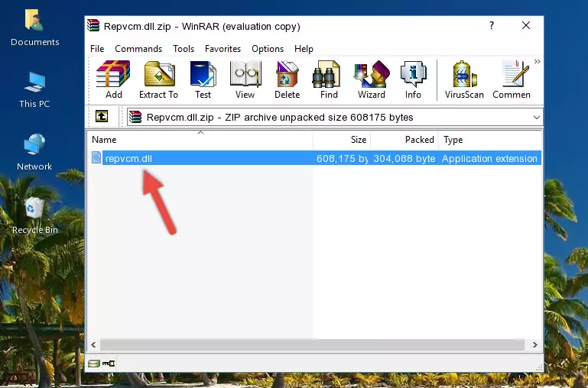
Task: Click the Delete files toolbar icon
Action: [287, 79]
